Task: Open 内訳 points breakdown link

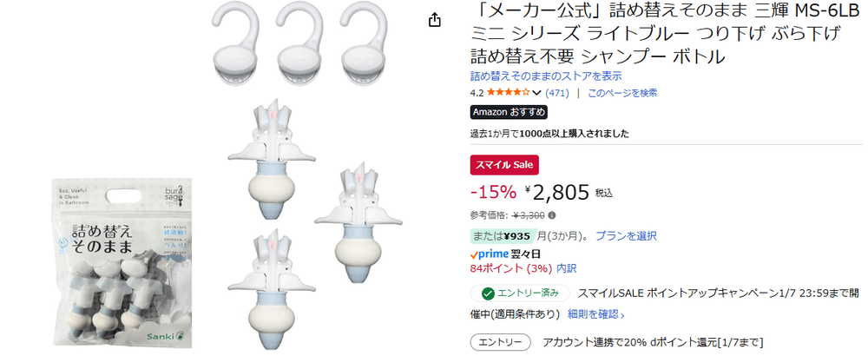Action: [x=566, y=268]
